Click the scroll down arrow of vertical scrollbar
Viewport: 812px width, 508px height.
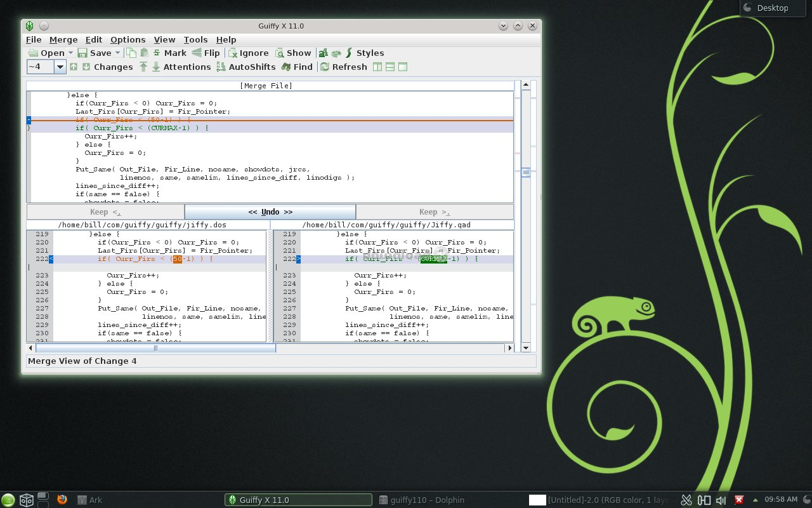(x=526, y=348)
